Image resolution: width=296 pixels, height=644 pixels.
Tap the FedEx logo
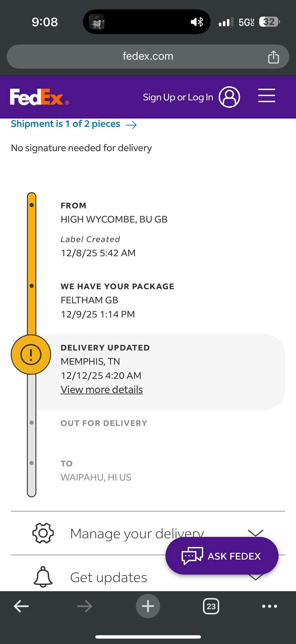click(x=39, y=97)
